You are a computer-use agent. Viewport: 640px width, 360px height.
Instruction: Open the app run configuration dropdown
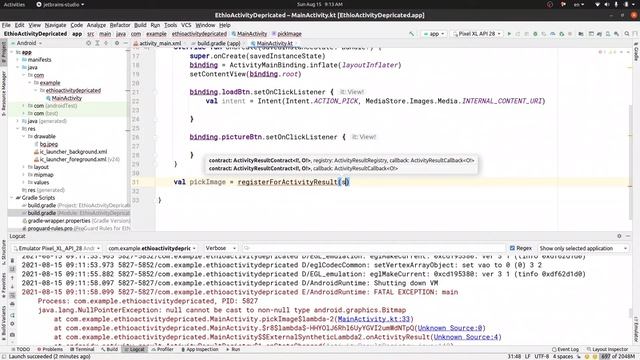point(434,34)
